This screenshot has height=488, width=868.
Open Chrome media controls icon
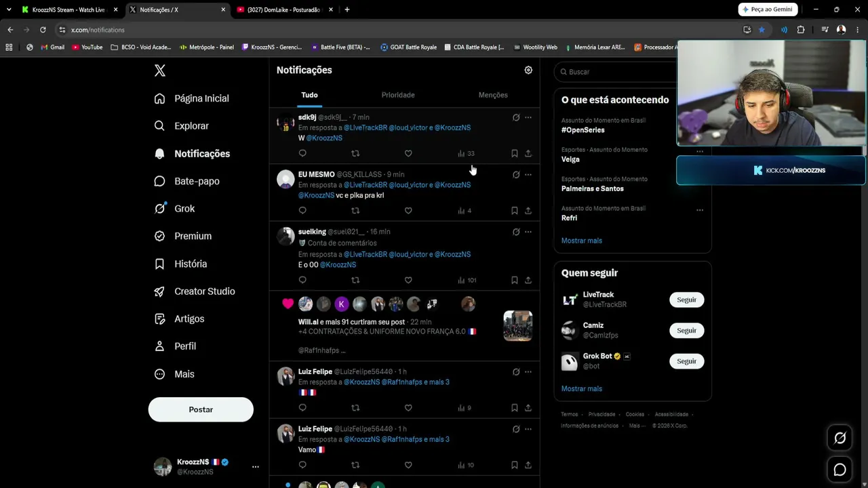[x=825, y=30]
